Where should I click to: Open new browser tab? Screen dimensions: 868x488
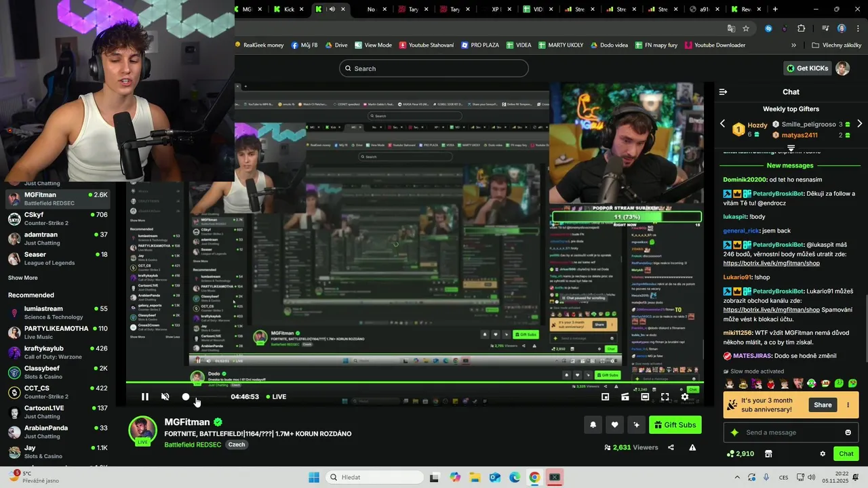775,9
